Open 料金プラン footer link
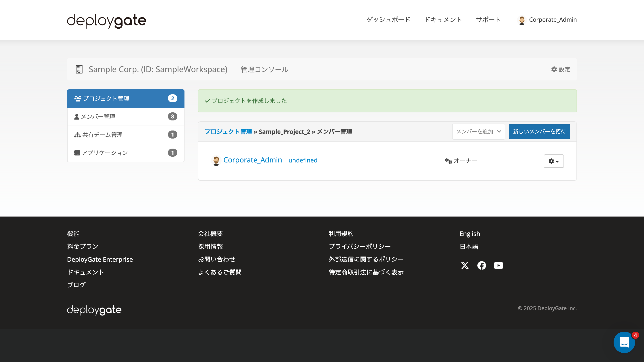644x362 pixels. [83, 246]
